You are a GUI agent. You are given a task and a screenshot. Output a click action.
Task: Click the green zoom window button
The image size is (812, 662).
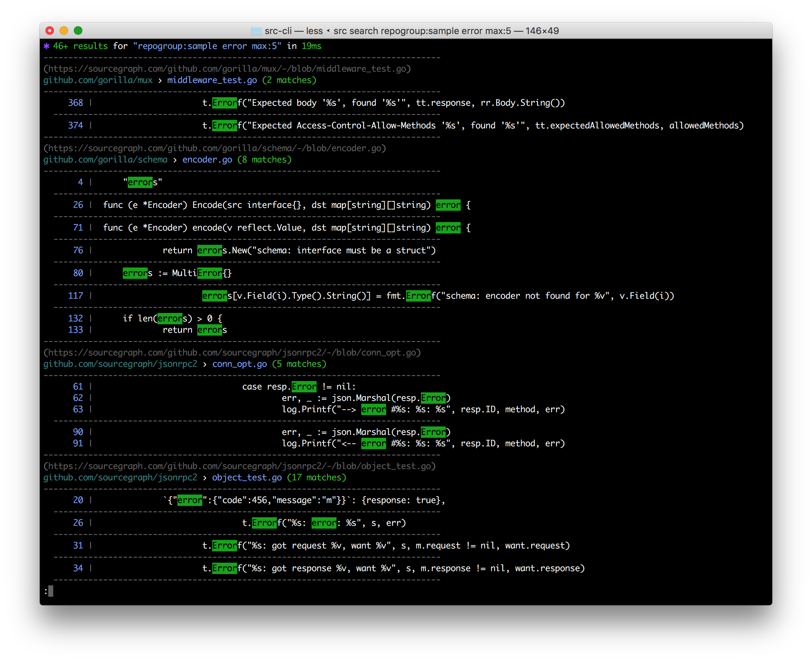click(78, 31)
